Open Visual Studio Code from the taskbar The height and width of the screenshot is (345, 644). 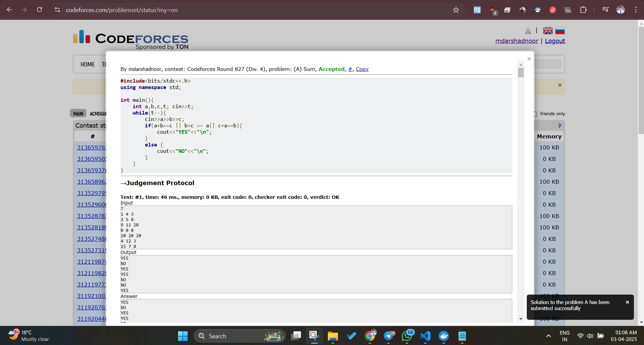pos(425,336)
